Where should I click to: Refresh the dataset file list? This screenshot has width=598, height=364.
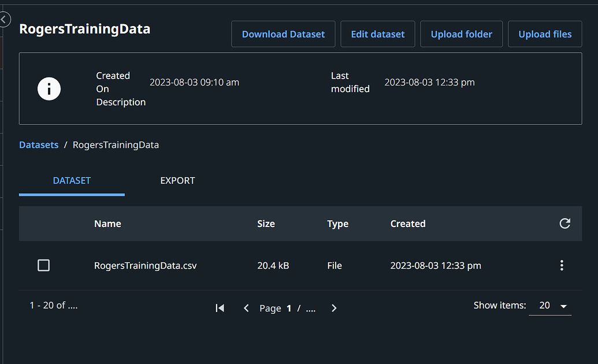point(565,224)
